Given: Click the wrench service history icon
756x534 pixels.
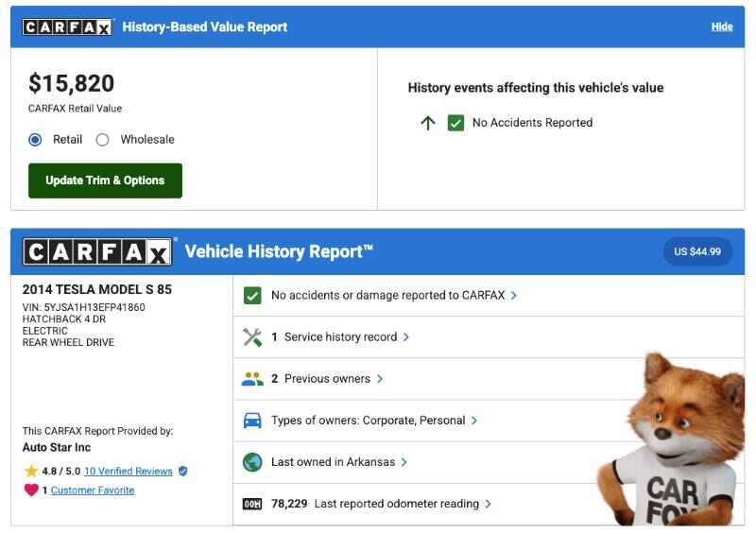Looking at the screenshot, I should [x=251, y=336].
